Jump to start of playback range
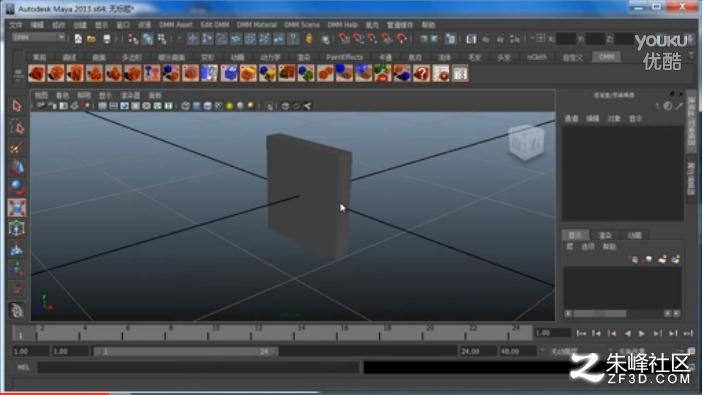 click(x=581, y=333)
